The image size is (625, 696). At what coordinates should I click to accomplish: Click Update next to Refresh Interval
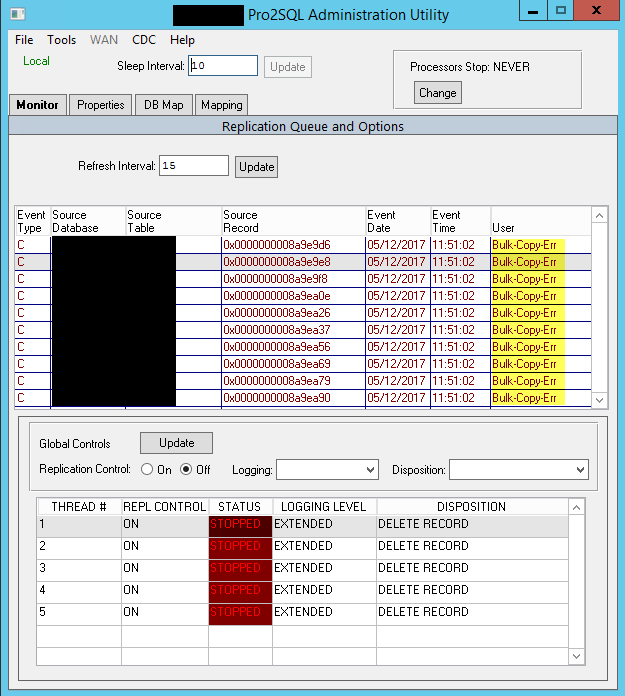click(257, 167)
